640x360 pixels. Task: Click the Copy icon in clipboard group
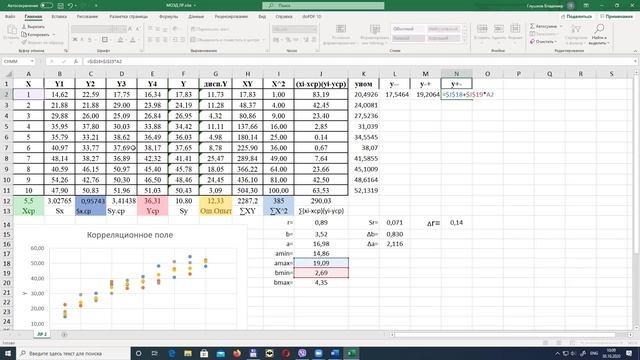tap(24, 34)
